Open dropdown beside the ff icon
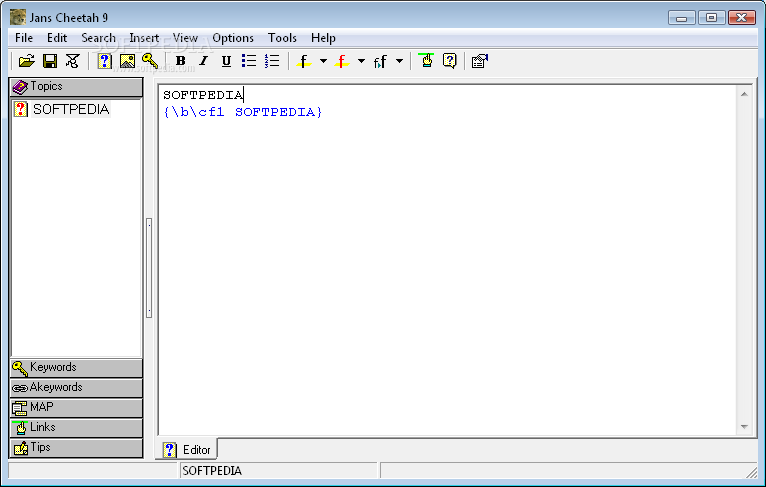The image size is (766, 487). (400, 61)
